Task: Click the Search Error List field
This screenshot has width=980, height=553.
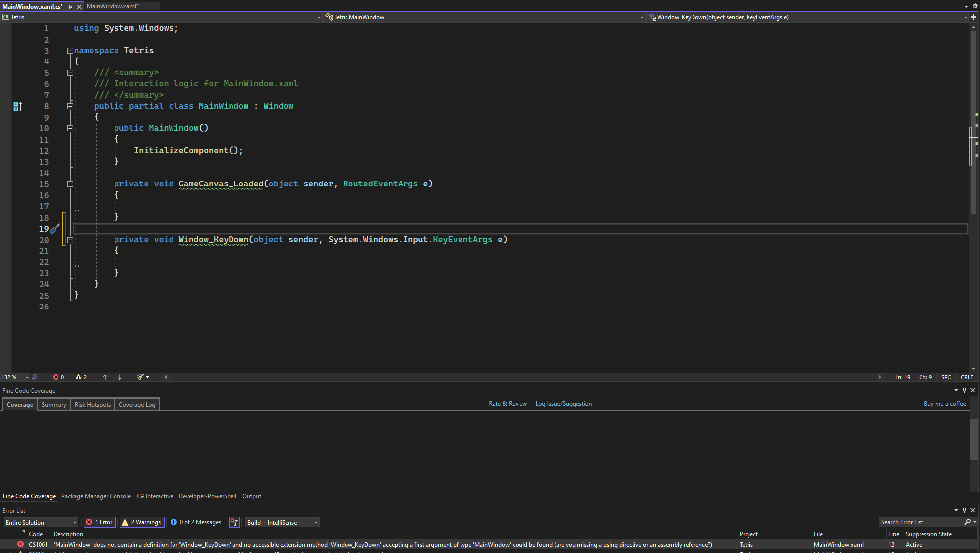Action: pos(920,522)
